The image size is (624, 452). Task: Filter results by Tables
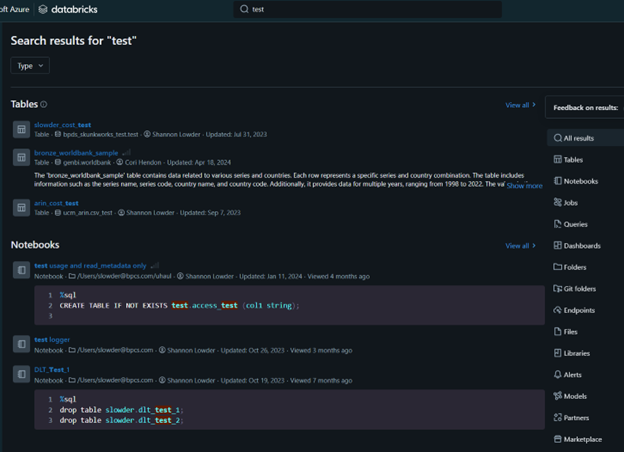(568, 160)
